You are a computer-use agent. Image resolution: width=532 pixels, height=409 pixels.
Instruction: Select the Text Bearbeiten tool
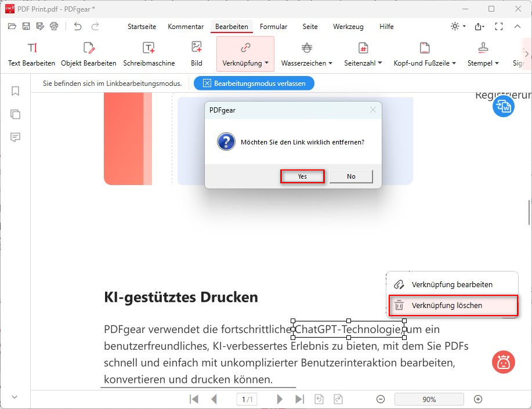[x=31, y=52]
